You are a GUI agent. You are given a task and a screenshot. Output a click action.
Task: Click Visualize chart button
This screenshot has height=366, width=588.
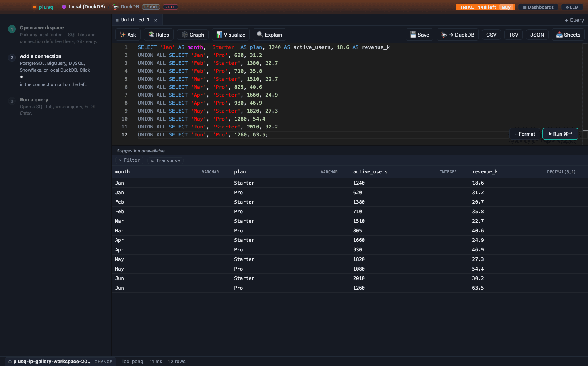coord(231,35)
